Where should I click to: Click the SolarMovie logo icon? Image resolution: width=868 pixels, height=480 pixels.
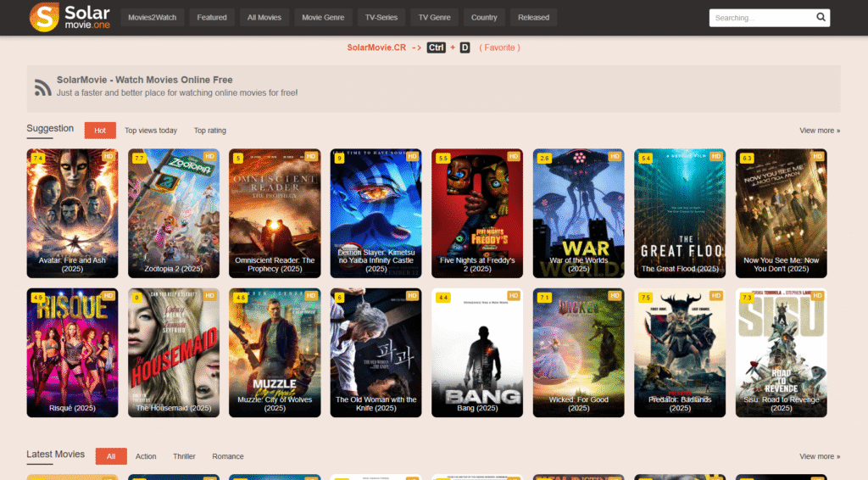[44, 17]
